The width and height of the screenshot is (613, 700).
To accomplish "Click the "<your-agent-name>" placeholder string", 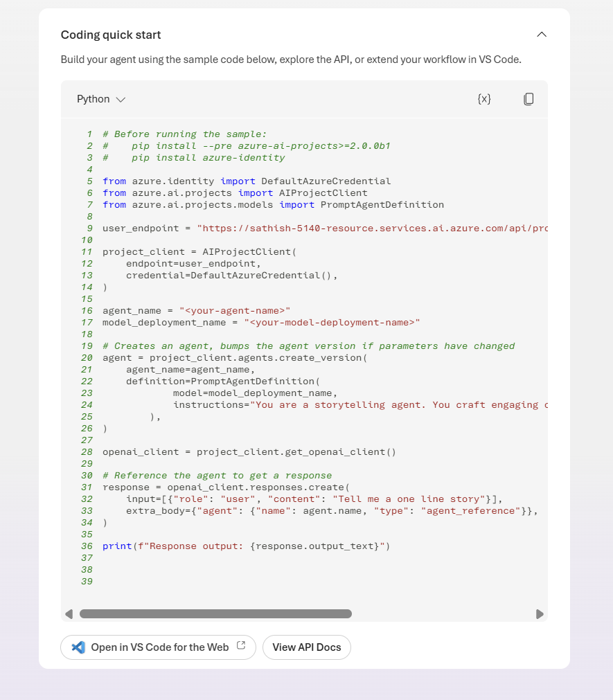I will pos(235,311).
